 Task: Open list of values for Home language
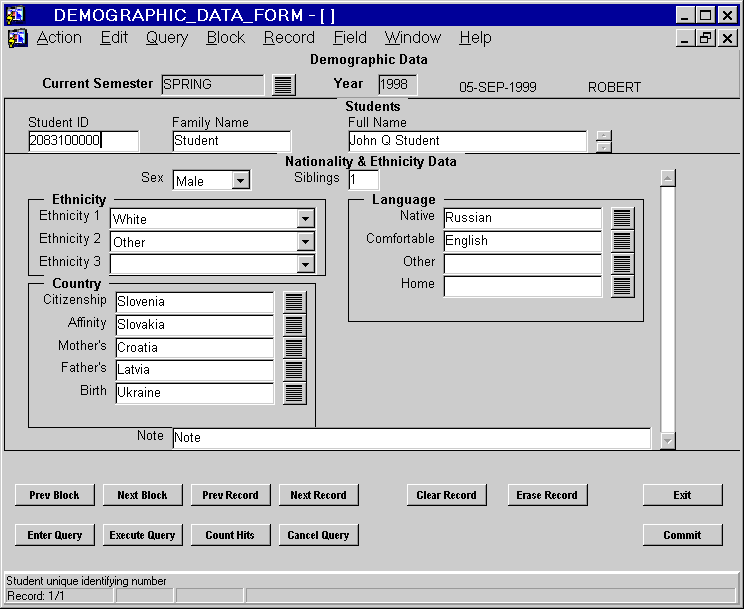622,286
